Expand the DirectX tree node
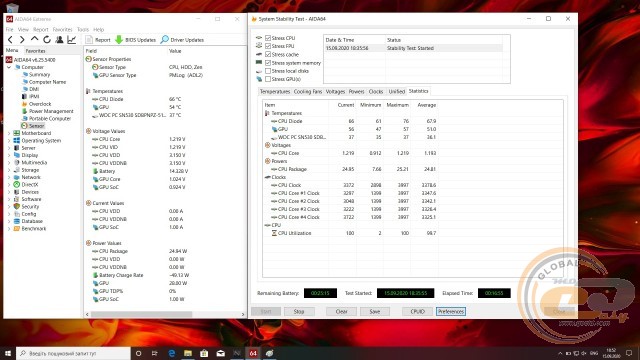Viewport: 640px width, 360px height. point(9,184)
